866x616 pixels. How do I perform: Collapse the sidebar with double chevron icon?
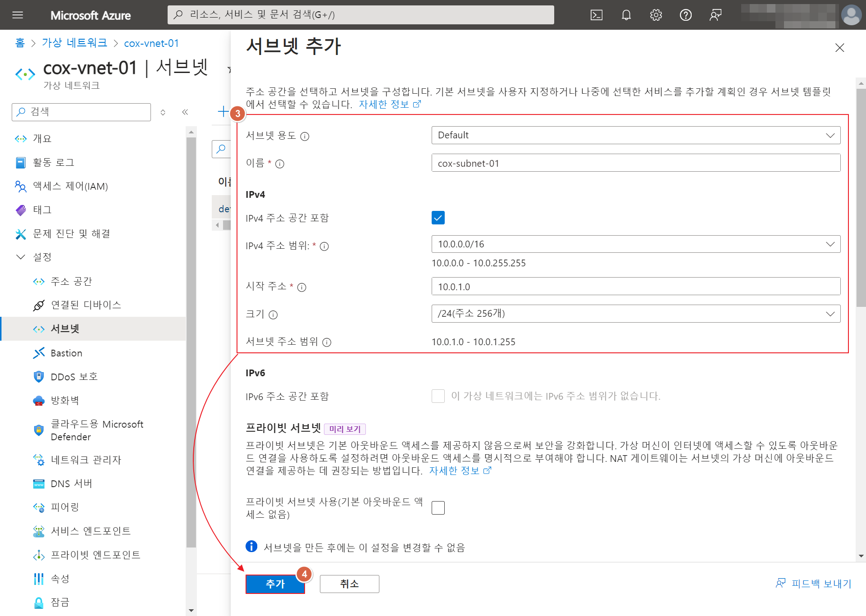(185, 112)
